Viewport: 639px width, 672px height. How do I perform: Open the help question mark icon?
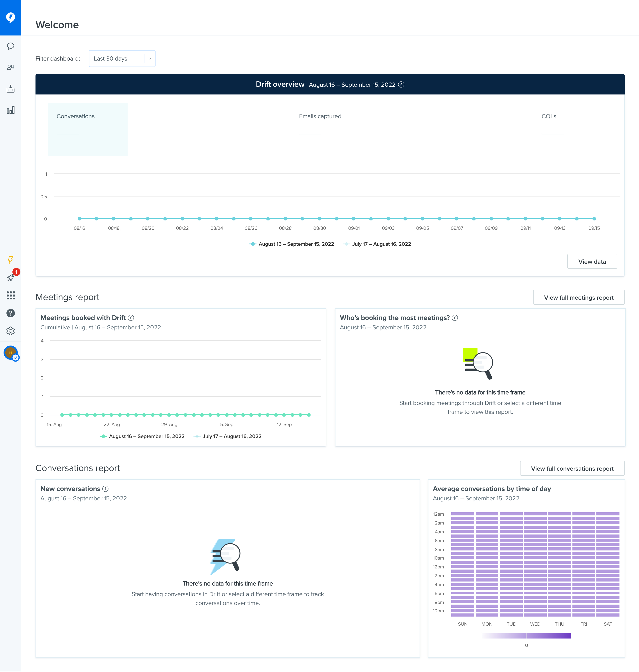[x=11, y=313]
